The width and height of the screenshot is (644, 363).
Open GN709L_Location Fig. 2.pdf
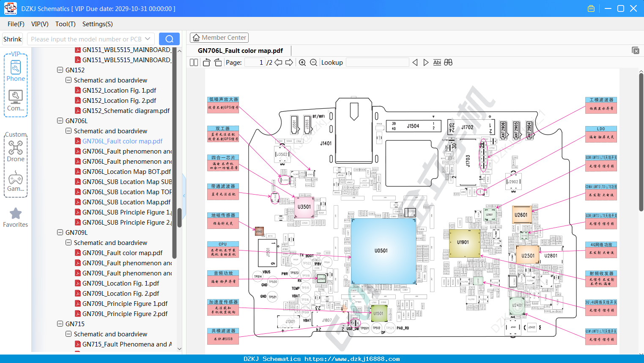[121, 294]
